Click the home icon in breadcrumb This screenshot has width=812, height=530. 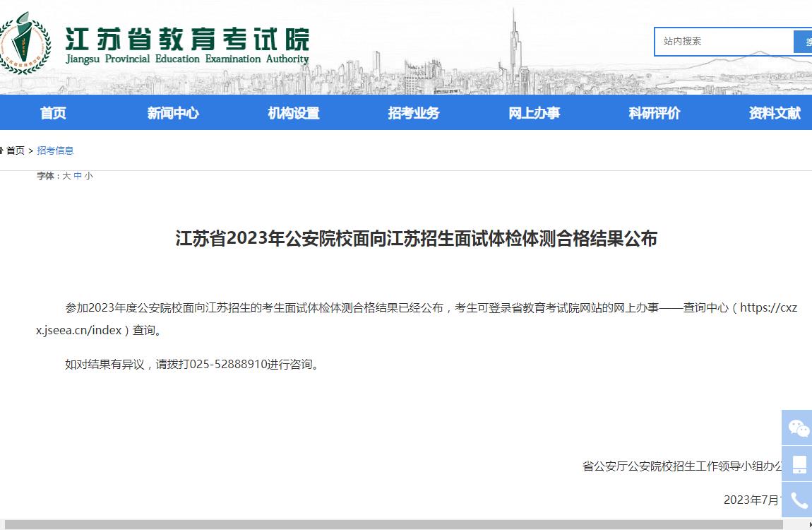pyautogui.click(x=1, y=151)
